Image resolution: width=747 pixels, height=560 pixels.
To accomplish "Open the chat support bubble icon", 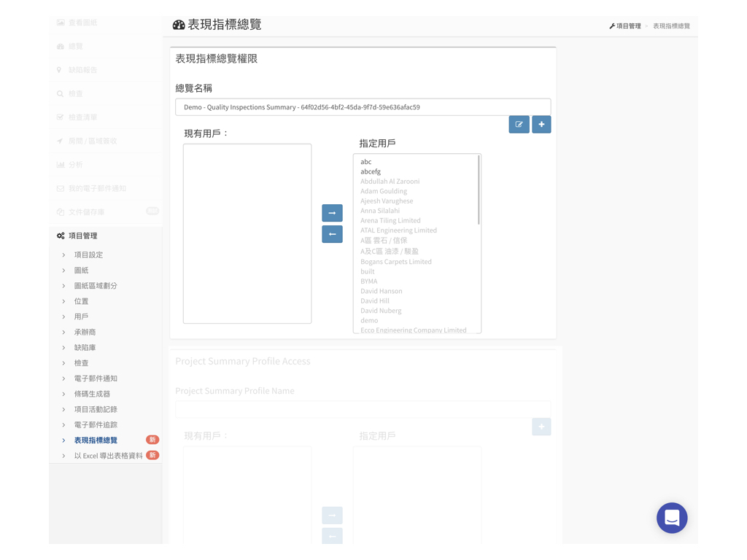I will coord(672,518).
